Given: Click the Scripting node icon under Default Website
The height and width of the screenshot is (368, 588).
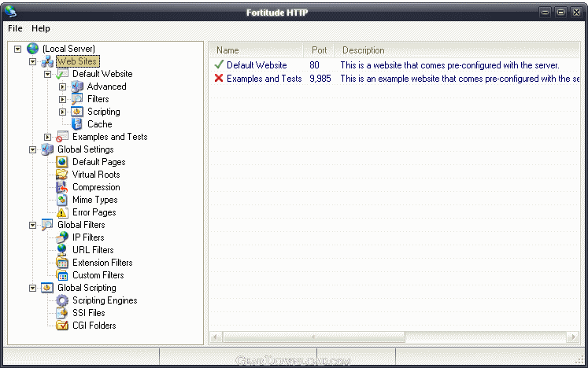Looking at the screenshot, I should (77, 112).
